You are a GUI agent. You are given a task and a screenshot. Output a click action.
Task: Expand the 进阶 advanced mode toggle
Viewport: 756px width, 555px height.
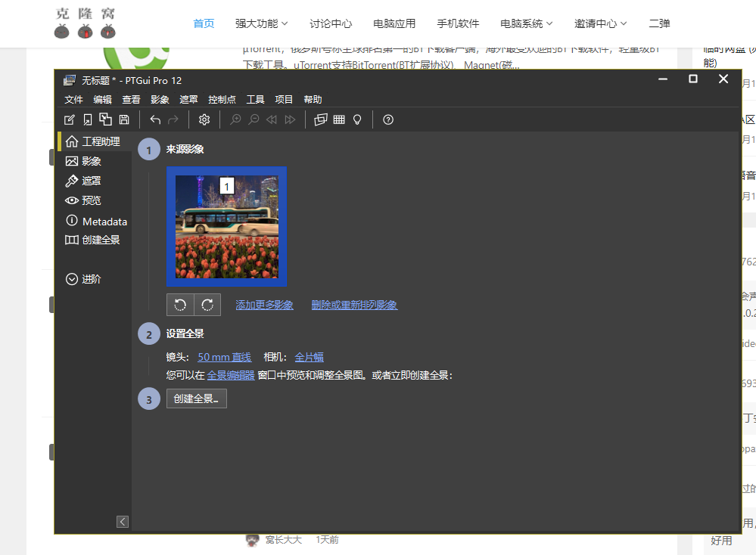[x=83, y=279]
